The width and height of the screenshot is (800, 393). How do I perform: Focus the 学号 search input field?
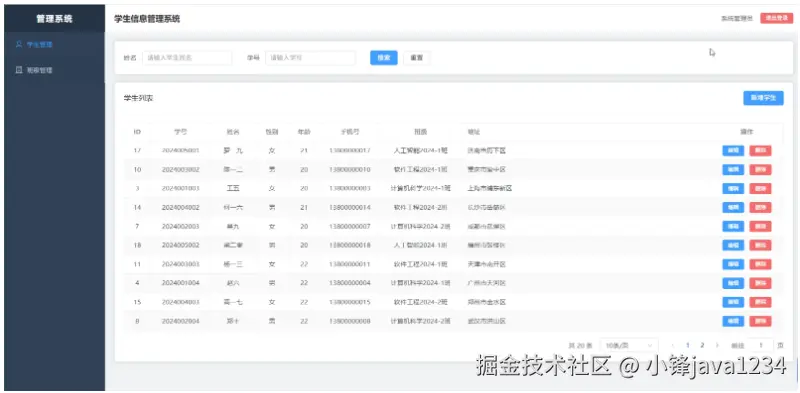310,58
